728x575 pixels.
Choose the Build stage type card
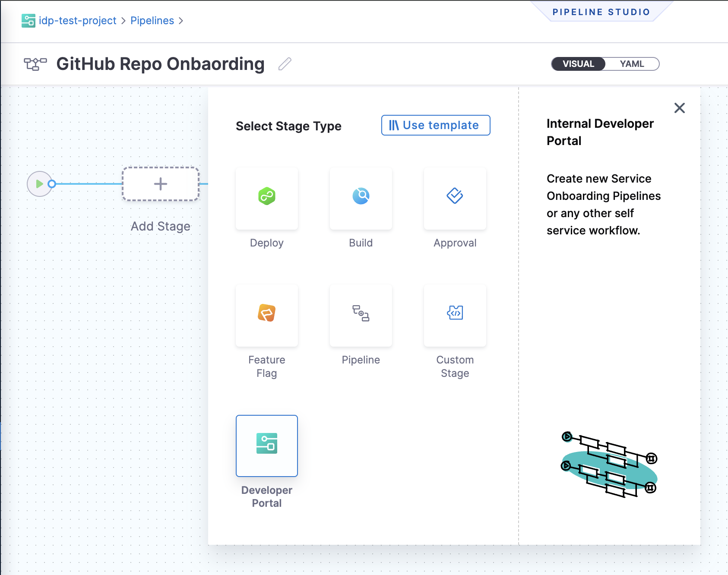pos(361,198)
